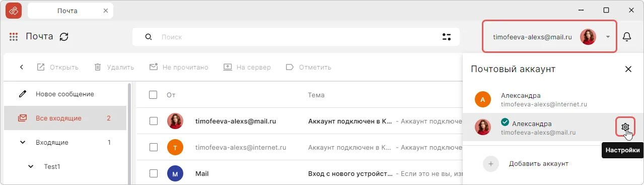Viewport: 644px width, 185px height.
Task: Click the header profile avatar
Action: (x=588, y=37)
